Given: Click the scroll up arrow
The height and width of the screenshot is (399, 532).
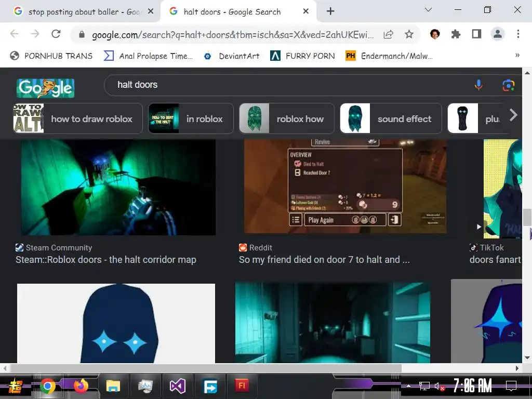Looking at the screenshot, I should point(527,73).
